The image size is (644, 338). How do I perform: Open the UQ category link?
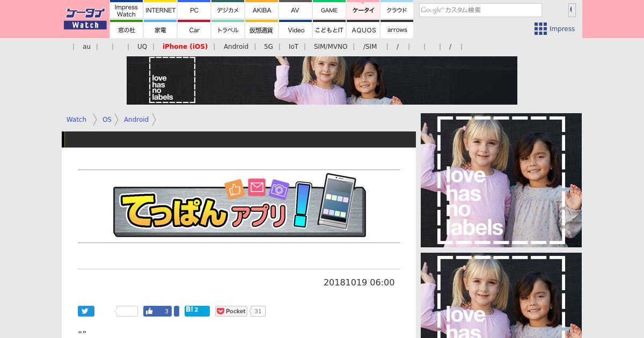click(142, 47)
